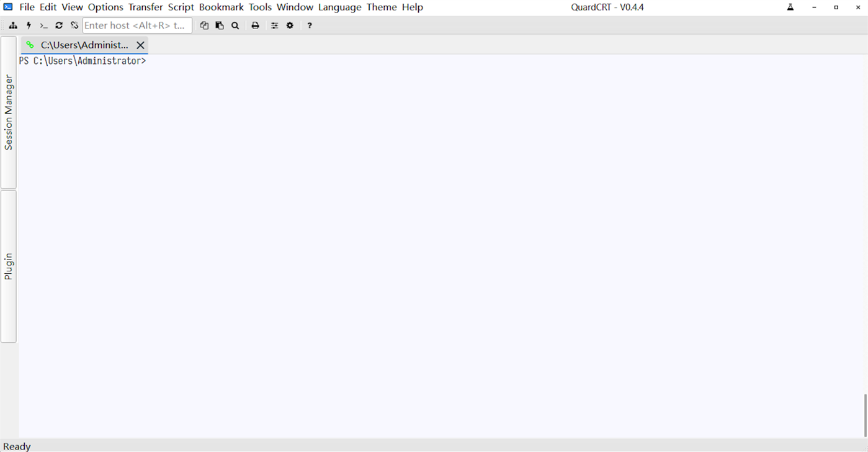The image size is (868, 452).
Task: Start a quick connect with the lightning icon
Action: click(29, 25)
